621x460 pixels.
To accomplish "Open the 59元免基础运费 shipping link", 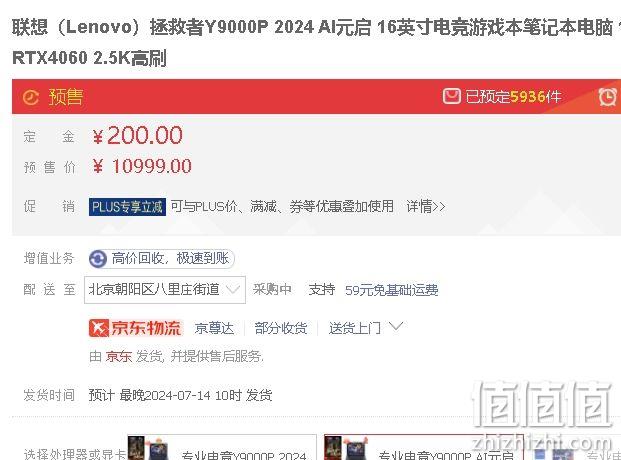I will [391, 290].
